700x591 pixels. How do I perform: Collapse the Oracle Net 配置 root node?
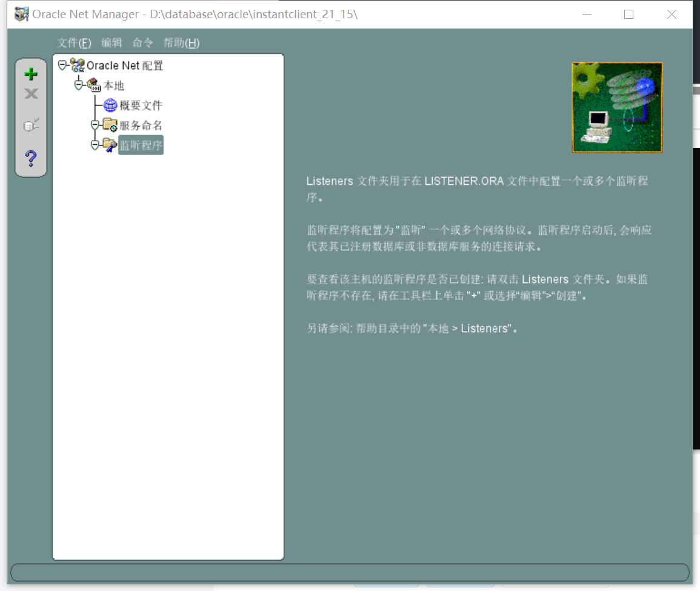[62, 65]
